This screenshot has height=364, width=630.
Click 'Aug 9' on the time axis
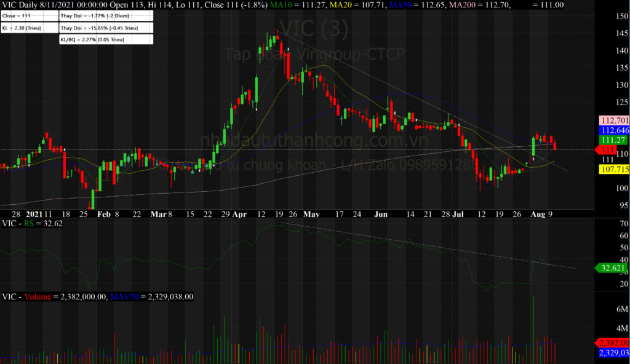pos(540,214)
